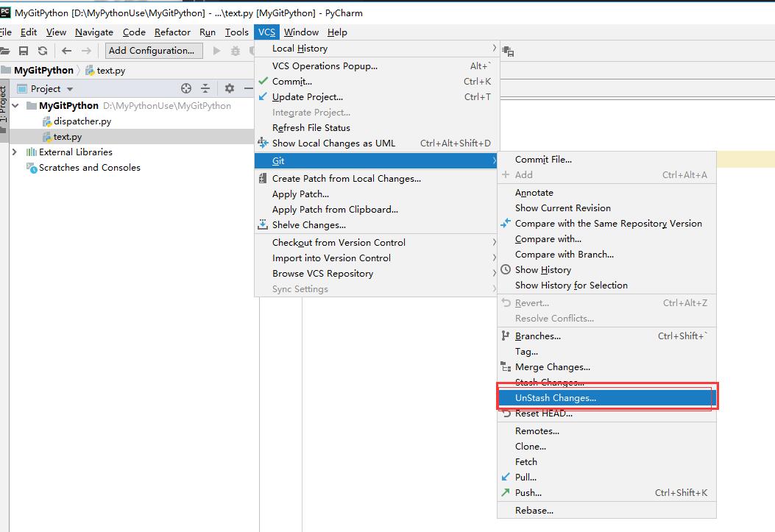Click MyGitPython breadcrumb in navigation bar
The height and width of the screenshot is (532, 775).
click(x=43, y=70)
